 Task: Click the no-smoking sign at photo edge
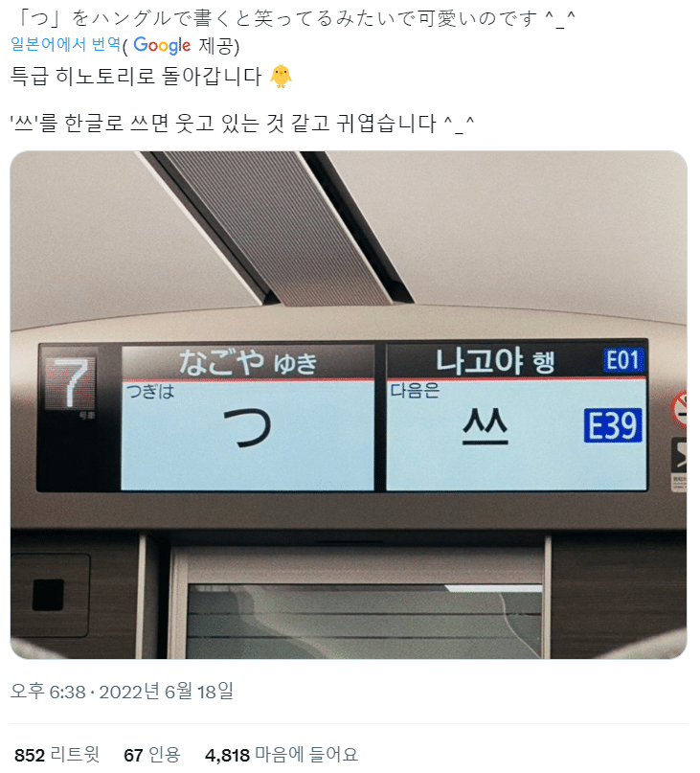tap(680, 409)
